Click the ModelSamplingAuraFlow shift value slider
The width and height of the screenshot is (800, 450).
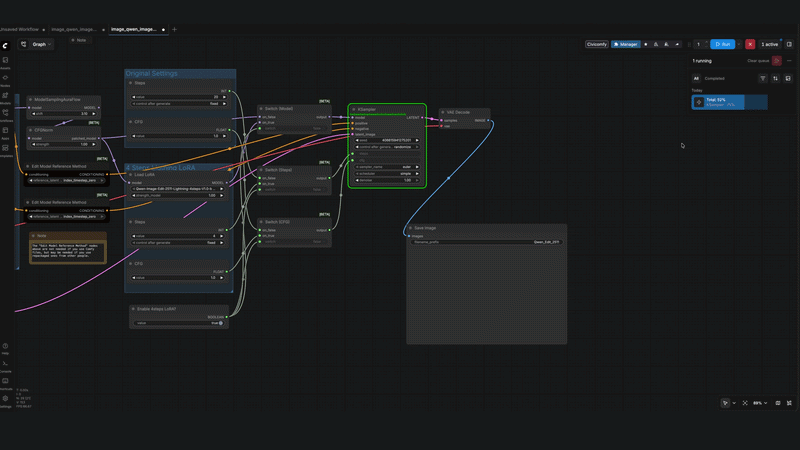tap(64, 114)
